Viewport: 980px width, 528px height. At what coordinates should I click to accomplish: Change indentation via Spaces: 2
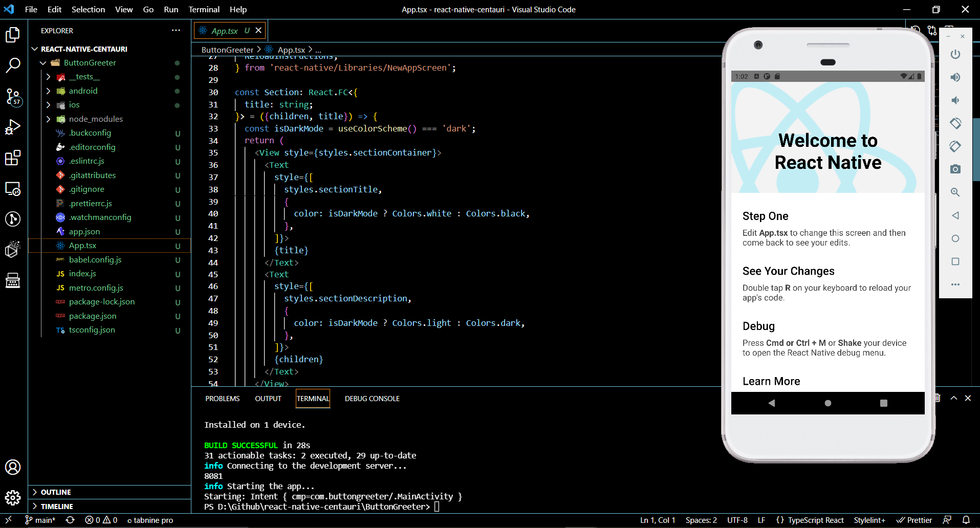click(x=701, y=520)
